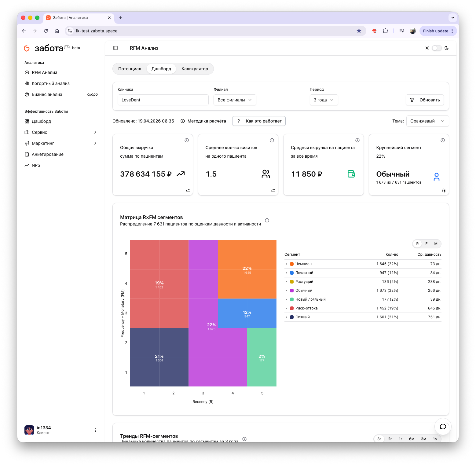The width and height of the screenshot is (476, 465).
Task: Select the F metric toggle
Action: [x=427, y=244]
